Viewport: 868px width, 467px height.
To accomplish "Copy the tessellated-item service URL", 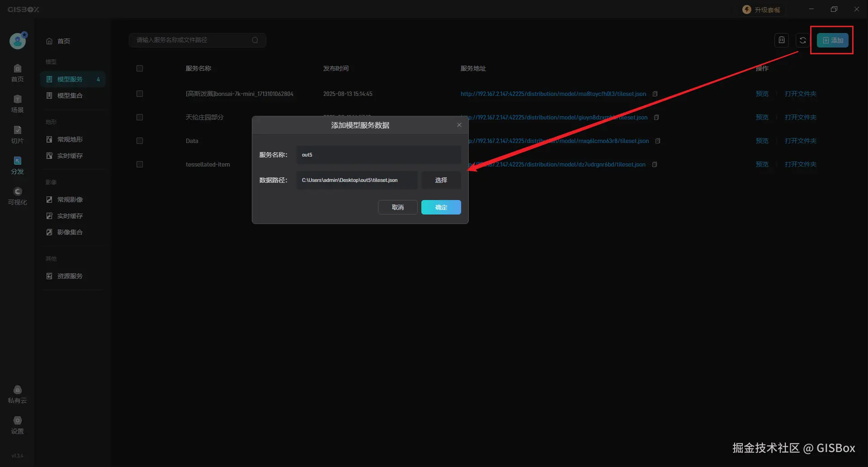I will coord(655,165).
